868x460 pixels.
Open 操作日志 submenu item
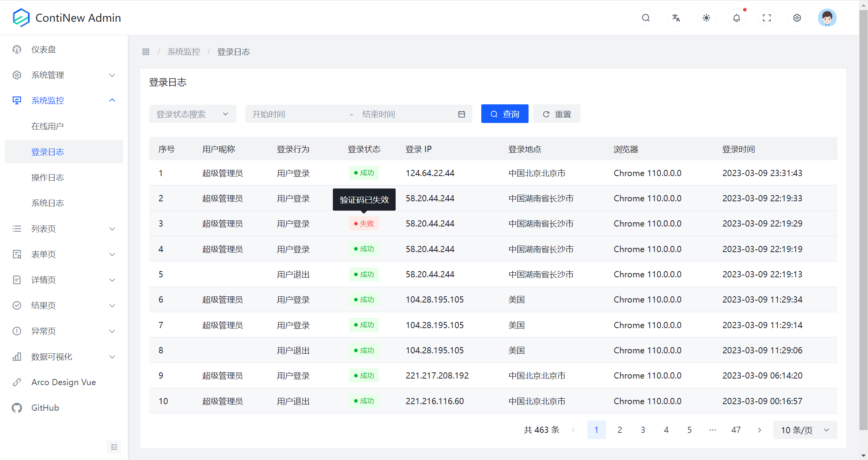click(64, 177)
